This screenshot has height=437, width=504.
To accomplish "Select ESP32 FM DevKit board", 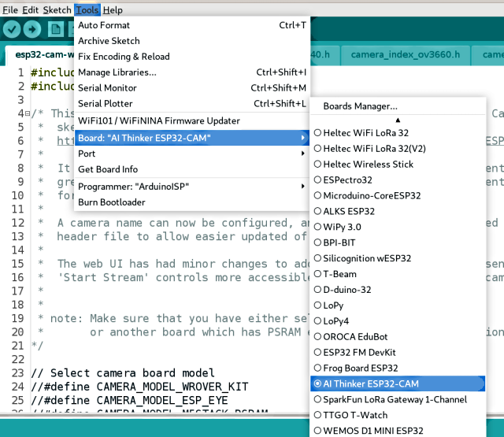I will point(398,353).
